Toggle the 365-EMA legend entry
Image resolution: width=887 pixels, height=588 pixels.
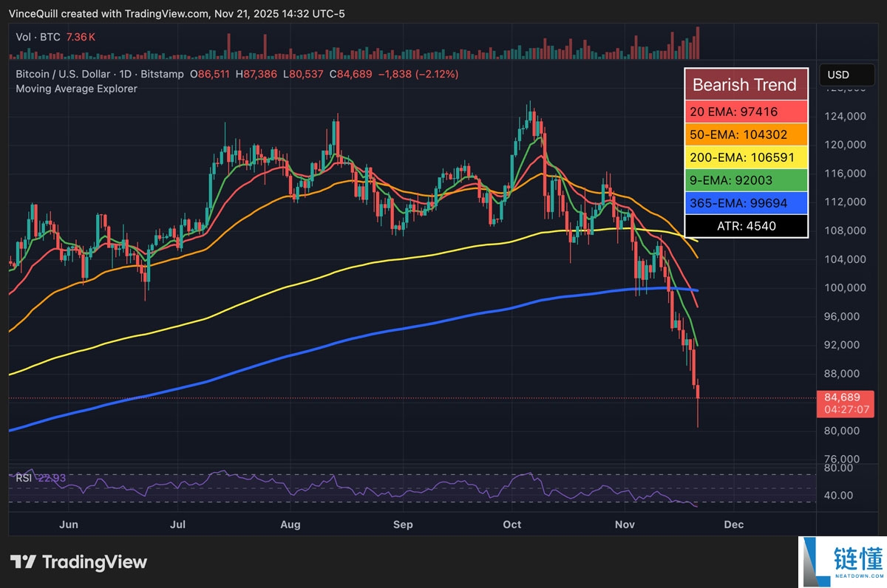click(746, 202)
